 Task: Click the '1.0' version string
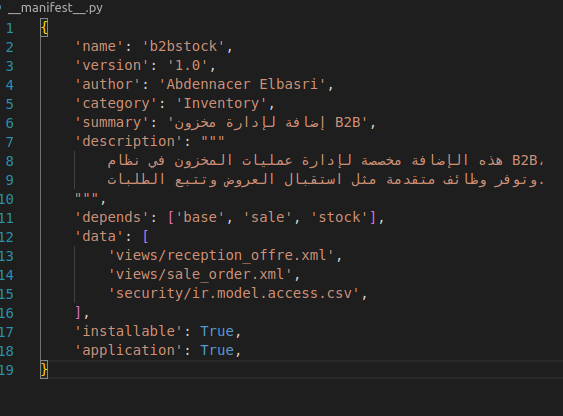[187, 65]
